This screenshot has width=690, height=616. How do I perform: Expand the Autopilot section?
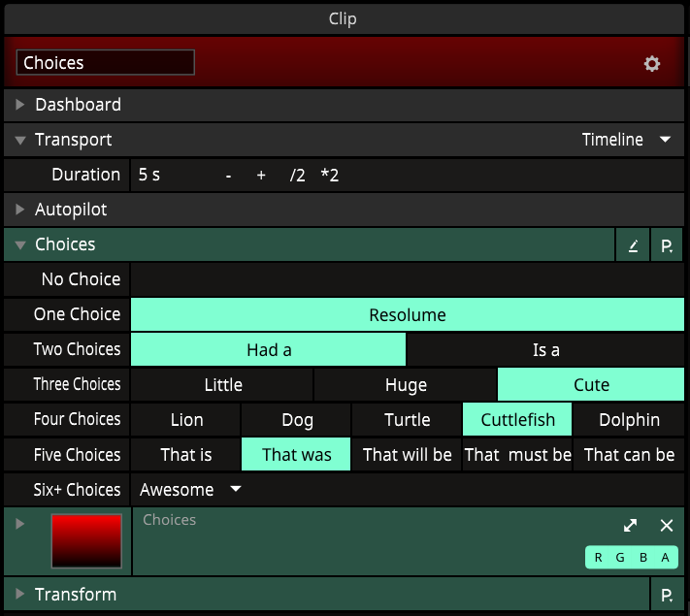[x=19, y=210]
